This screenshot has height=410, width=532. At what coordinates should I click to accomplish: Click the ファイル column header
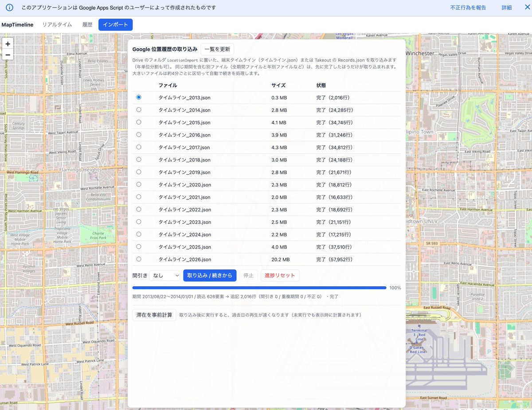[x=168, y=85]
